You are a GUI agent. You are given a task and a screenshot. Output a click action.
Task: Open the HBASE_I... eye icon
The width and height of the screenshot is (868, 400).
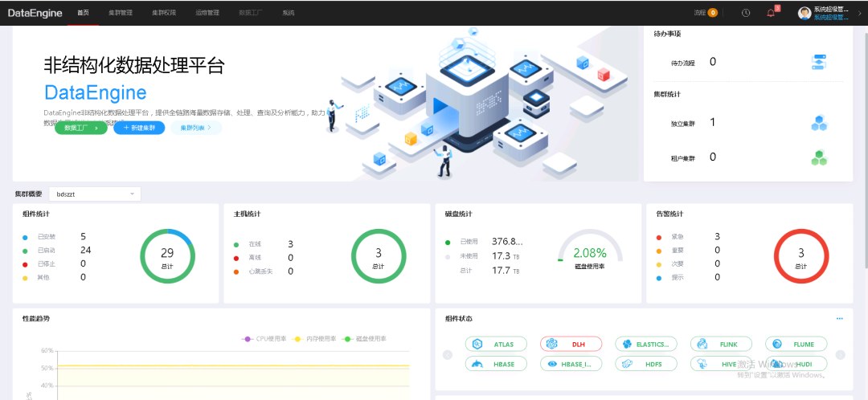pyautogui.click(x=551, y=364)
